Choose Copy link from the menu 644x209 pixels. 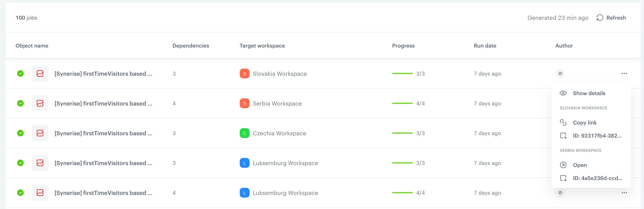click(x=584, y=122)
